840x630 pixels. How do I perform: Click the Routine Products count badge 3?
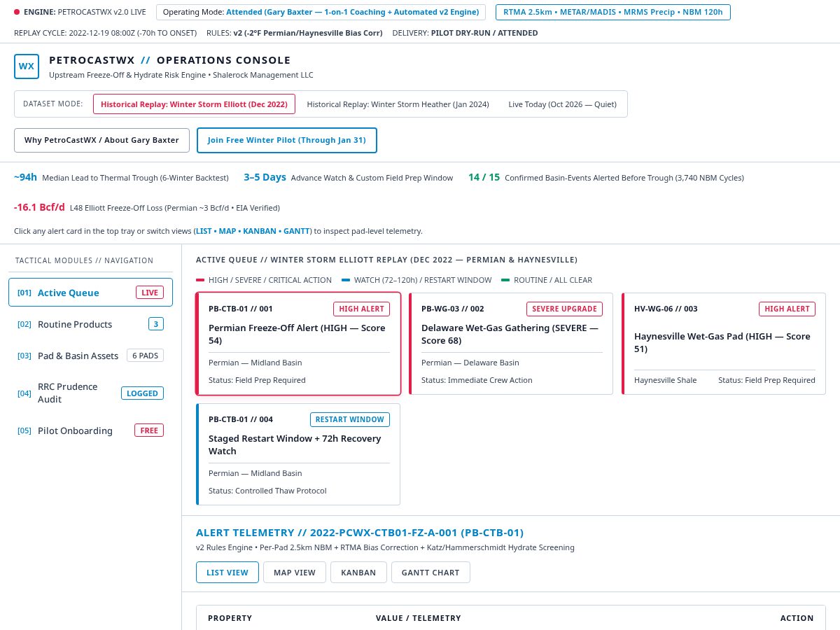(x=156, y=324)
